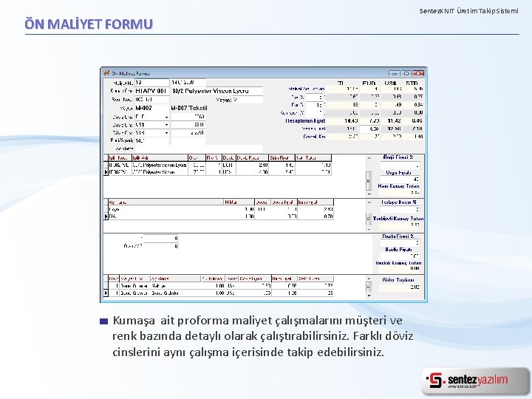The height and width of the screenshot is (399, 532).
Task: Click the 'Baskı Fiyatı' input field
Action: click(x=399, y=256)
